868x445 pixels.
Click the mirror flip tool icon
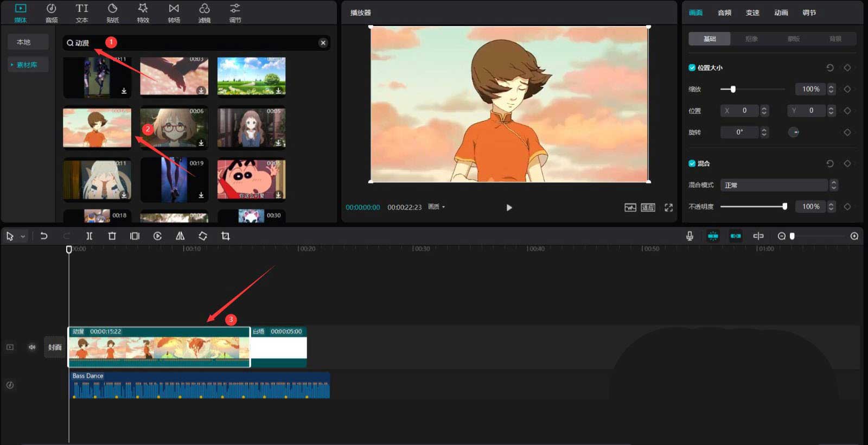pos(180,236)
